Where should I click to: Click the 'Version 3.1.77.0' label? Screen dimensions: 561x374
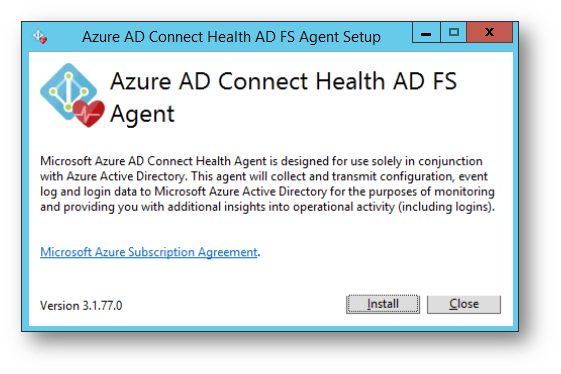81,306
